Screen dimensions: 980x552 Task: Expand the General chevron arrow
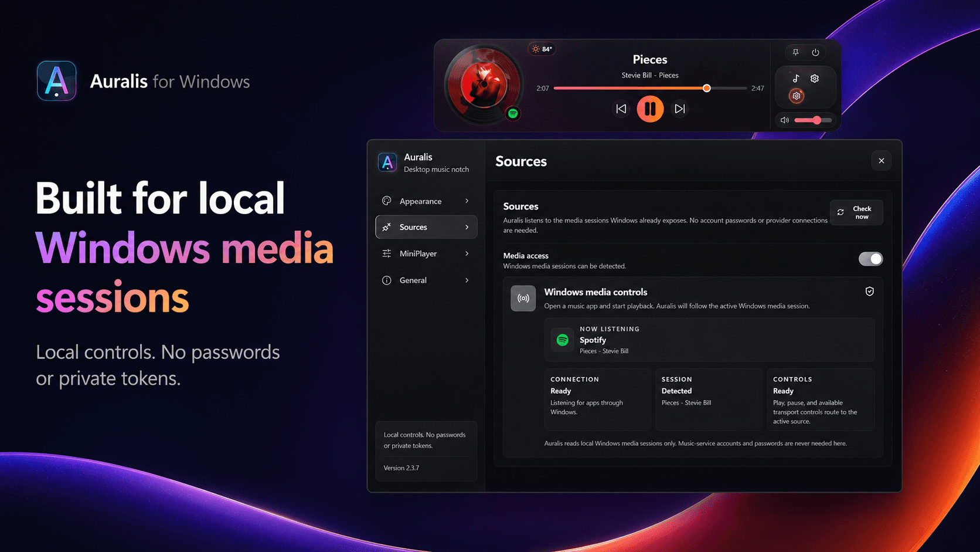tap(467, 280)
